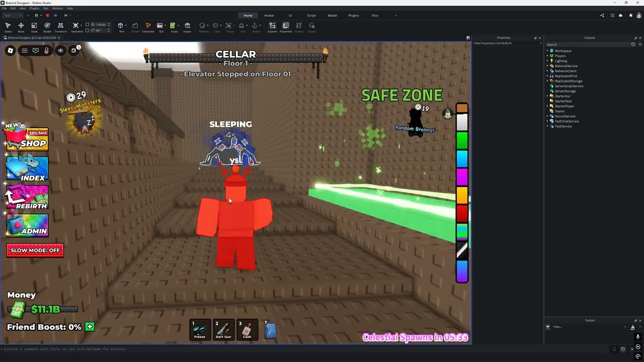Toggle the in-game microphone mute icon

[47, 50]
